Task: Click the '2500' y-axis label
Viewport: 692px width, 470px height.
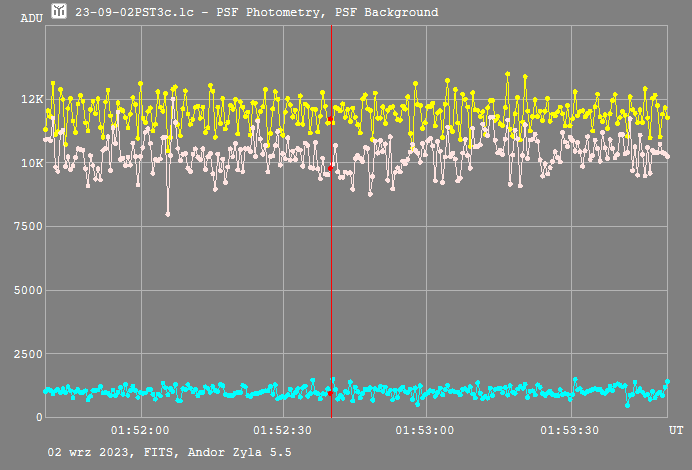Action: [28, 354]
